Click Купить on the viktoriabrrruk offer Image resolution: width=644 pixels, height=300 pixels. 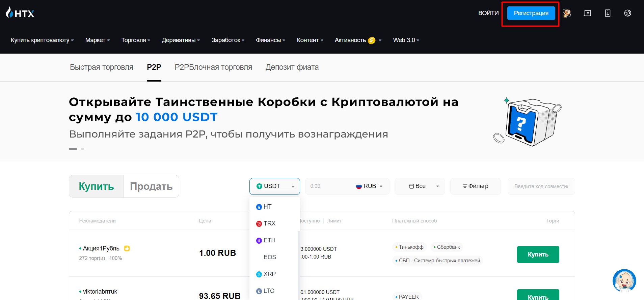click(x=538, y=295)
